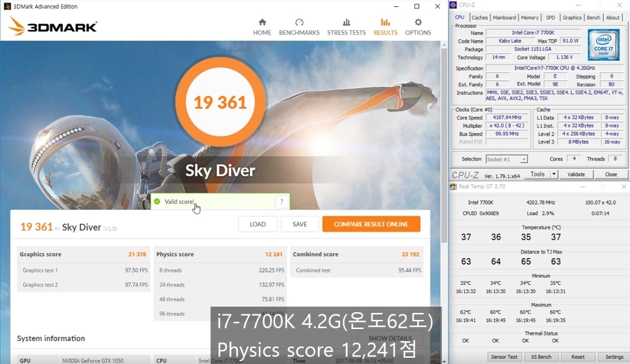
Task: Minimize the 3DMark window
Action: coord(396,6)
